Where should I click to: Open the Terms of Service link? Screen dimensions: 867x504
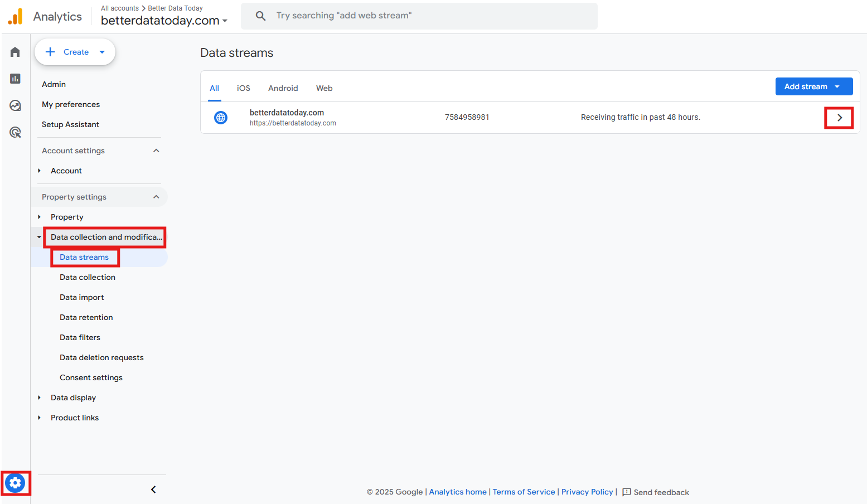(524, 492)
